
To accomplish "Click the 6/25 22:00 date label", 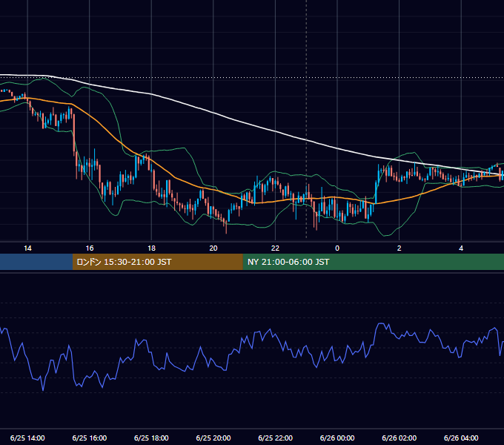I will 276,438.
